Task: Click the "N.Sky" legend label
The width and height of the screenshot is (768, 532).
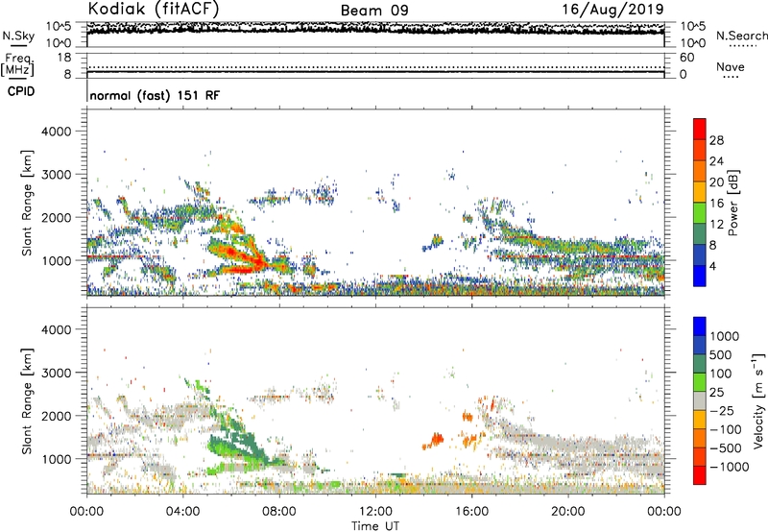Action: 18,36
